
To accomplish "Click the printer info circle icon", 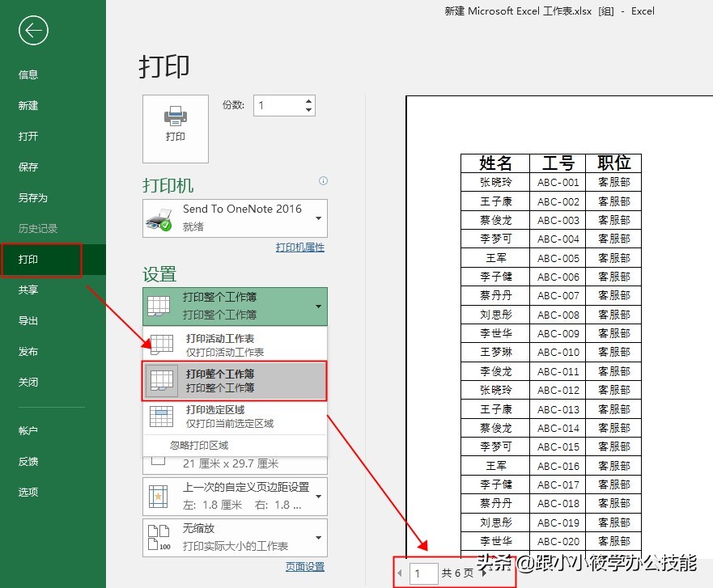I will pyautogui.click(x=323, y=181).
